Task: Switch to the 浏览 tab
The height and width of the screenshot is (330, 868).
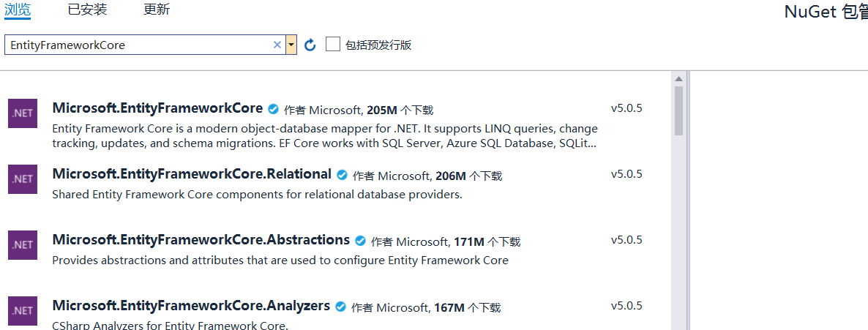Action: [18, 10]
